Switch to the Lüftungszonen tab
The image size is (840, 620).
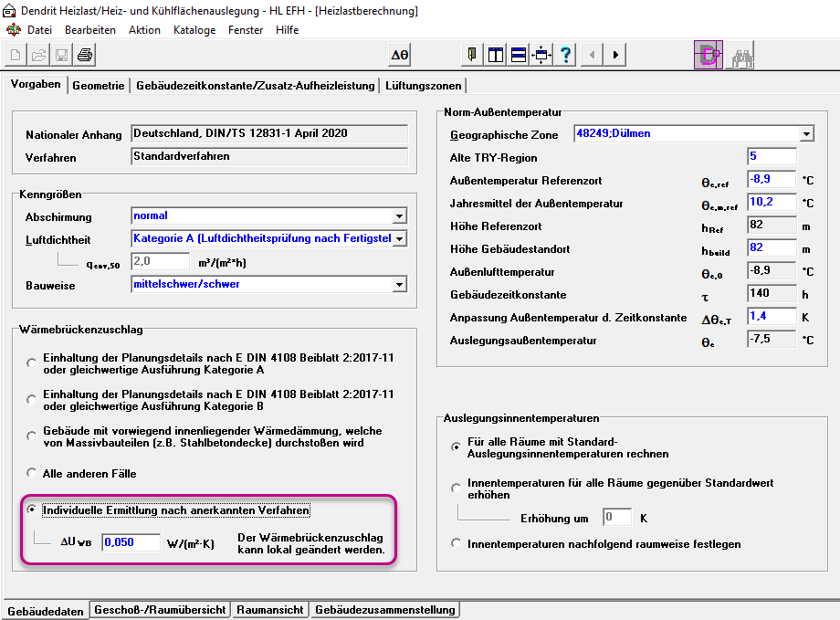pyautogui.click(x=424, y=86)
